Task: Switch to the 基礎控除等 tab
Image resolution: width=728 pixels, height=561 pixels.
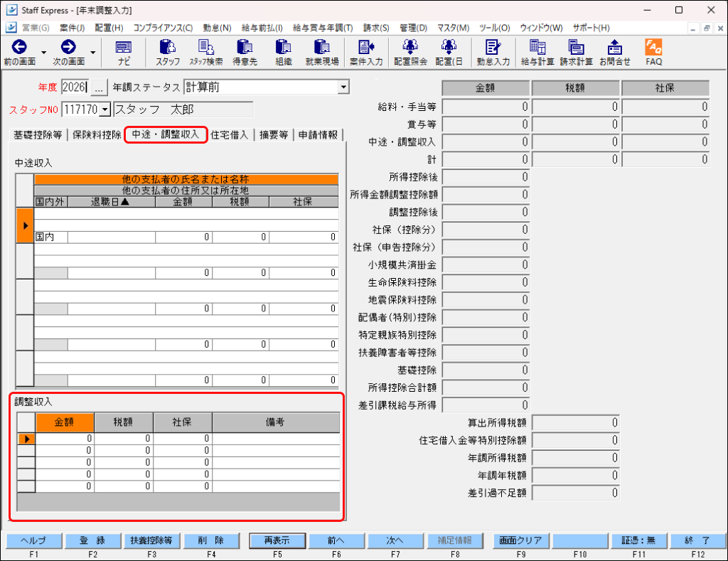Action: (38, 135)
